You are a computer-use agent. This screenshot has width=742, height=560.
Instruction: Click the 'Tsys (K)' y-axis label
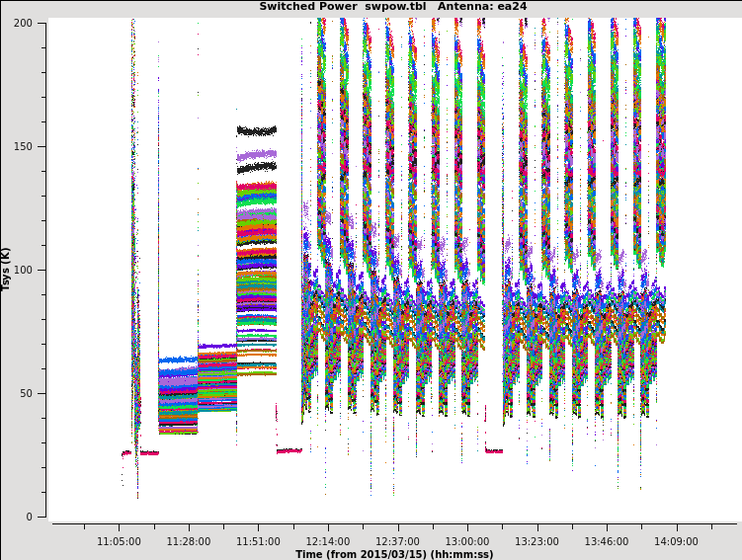(7, 269)
